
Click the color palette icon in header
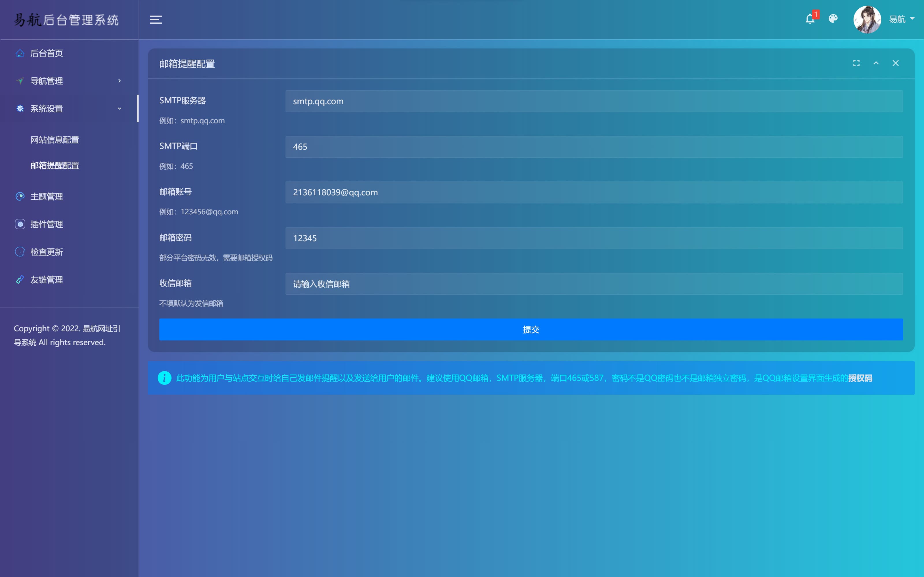834,19
